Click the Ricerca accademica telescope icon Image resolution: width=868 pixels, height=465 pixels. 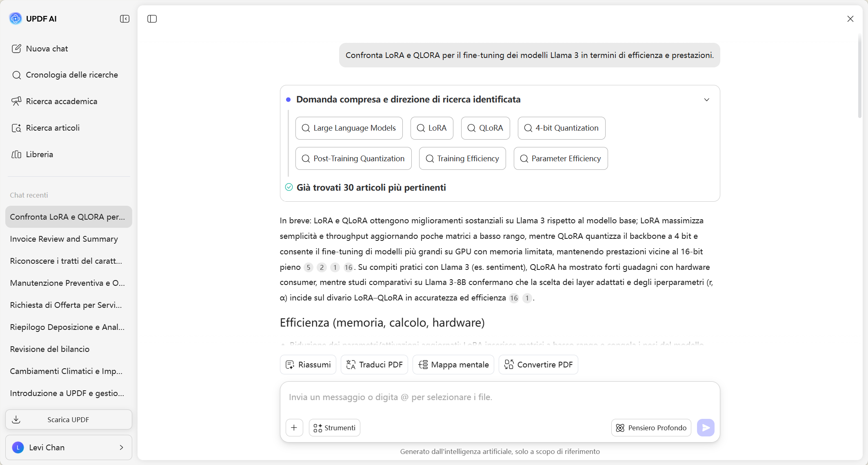click(x=16, y=101)
